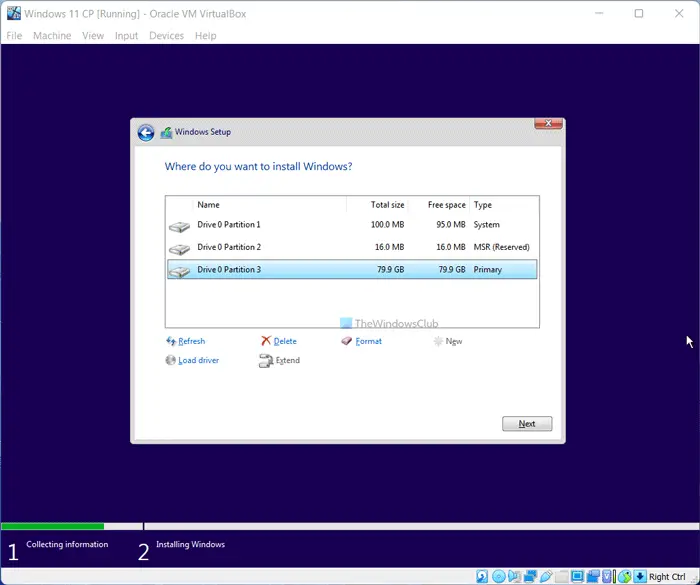Click the New partition star icon
This screenshot has height=585, width=700.
coord(438,341)
